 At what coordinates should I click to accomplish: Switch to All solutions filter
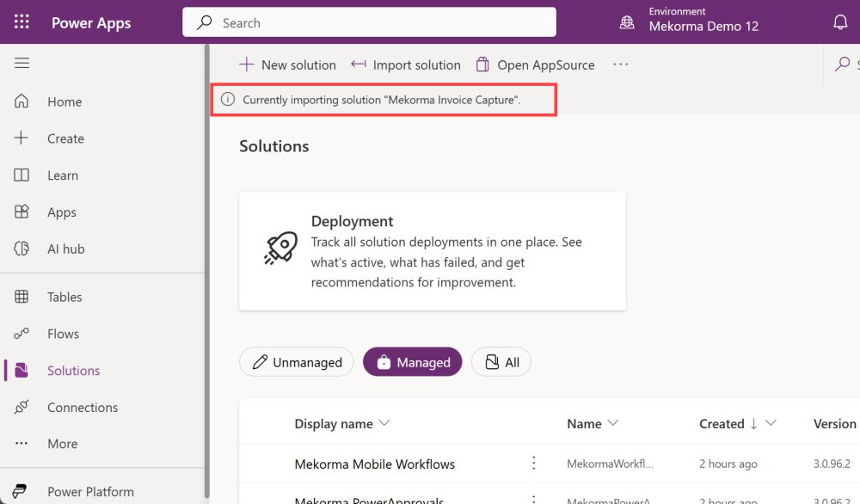(502, 362)
